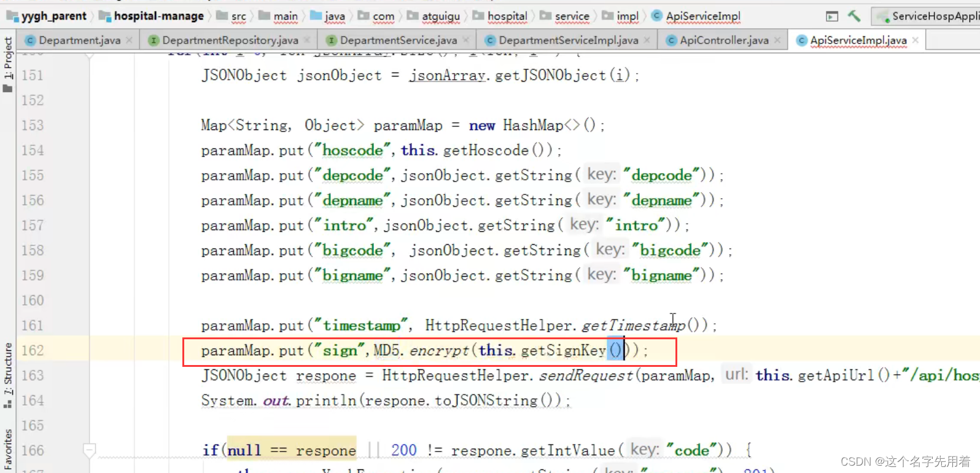This screenshot has height=473, width=980.
Task: Switch to the Department.java tab
Action: point(79,40)
